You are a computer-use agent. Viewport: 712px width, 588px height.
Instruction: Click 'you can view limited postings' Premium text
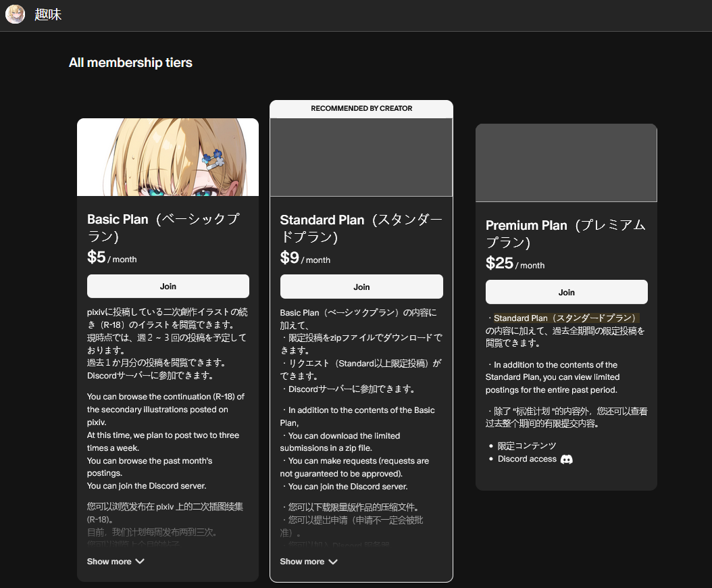tap(552, 383)
